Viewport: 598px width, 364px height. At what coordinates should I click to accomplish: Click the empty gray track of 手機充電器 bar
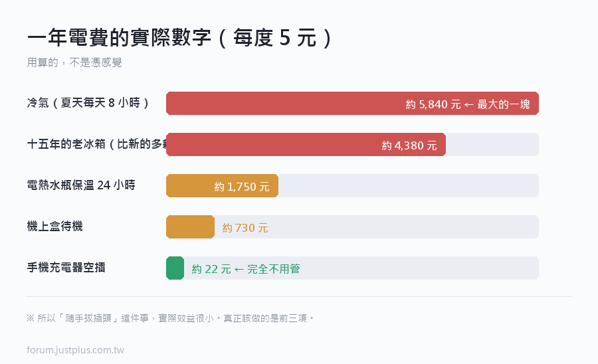click(x=361, y=268)
